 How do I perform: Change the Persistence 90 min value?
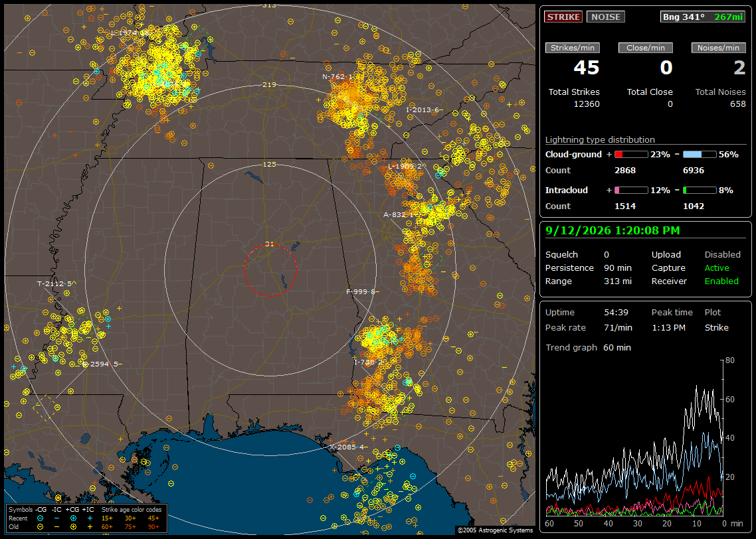click(x=618, y=268)
